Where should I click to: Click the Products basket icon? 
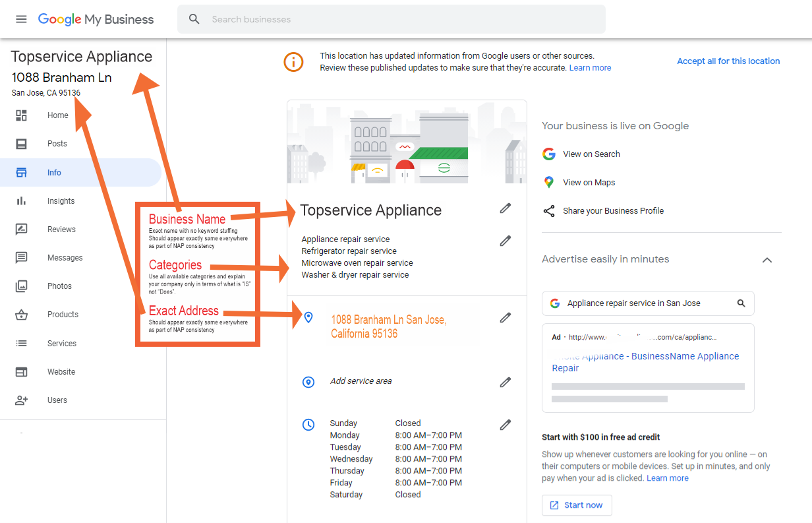(x=22, y=315)
